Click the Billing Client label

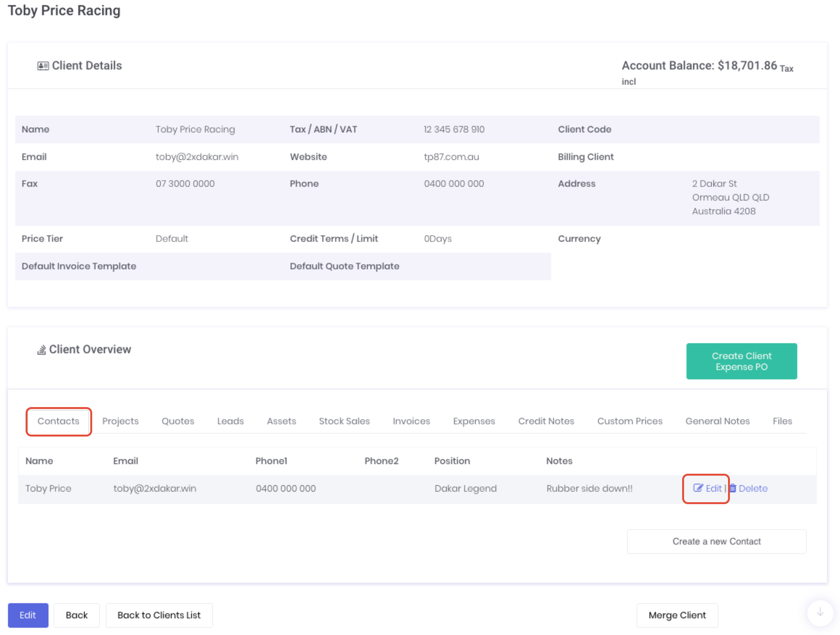click(586, 157)
